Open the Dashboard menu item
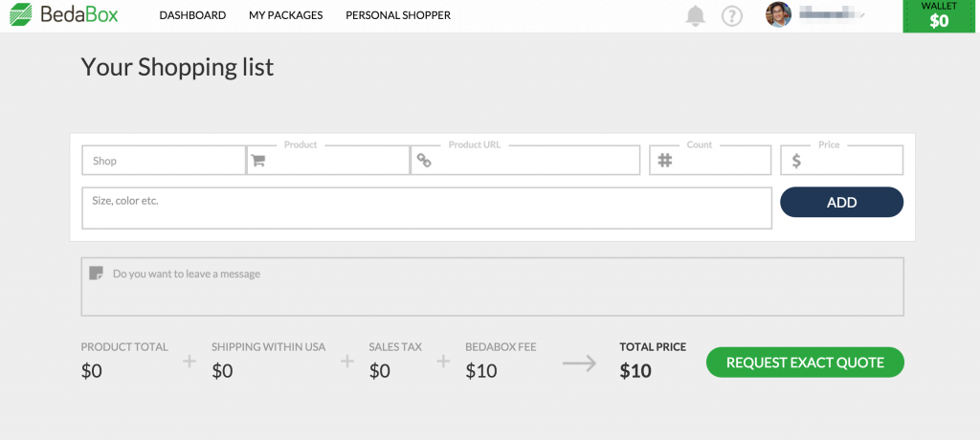The image size is (980, 440). tap(192, 15)
